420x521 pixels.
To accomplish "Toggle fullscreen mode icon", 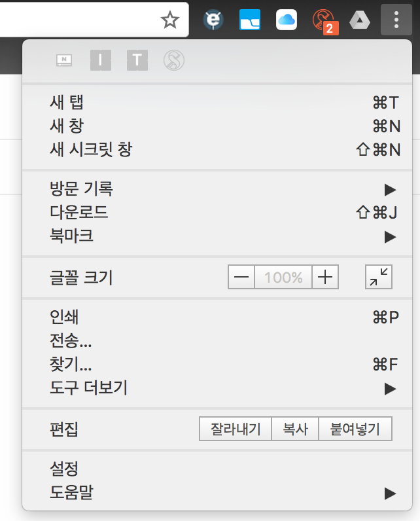I will point(379,277).
